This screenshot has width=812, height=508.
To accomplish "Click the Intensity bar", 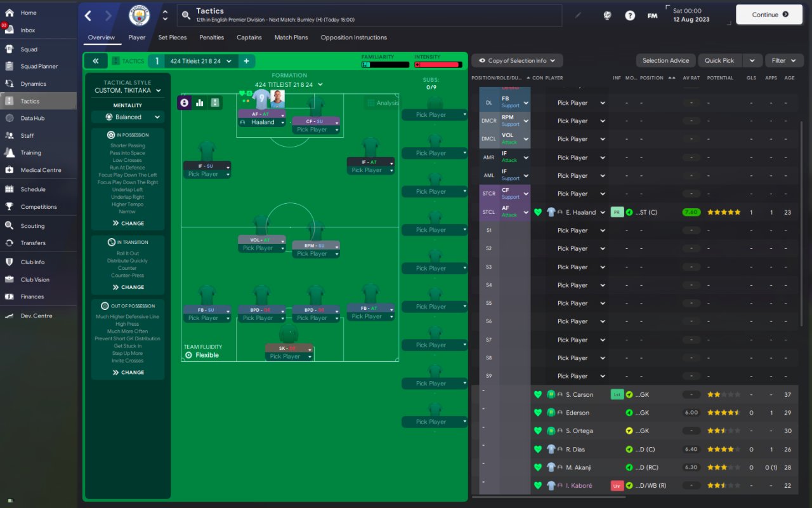I will (x=438, y=65).
